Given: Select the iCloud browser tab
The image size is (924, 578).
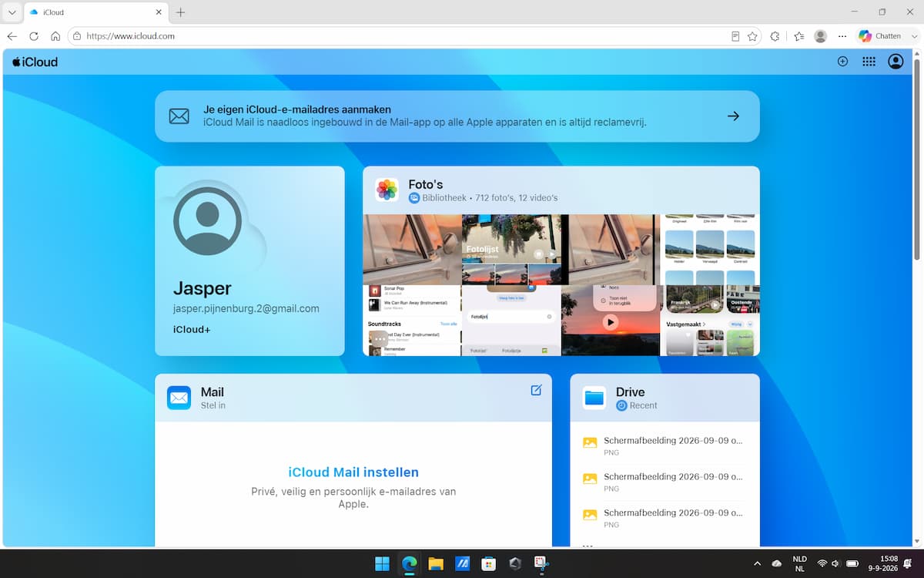Looking at the screenshot, I should 95,12.
